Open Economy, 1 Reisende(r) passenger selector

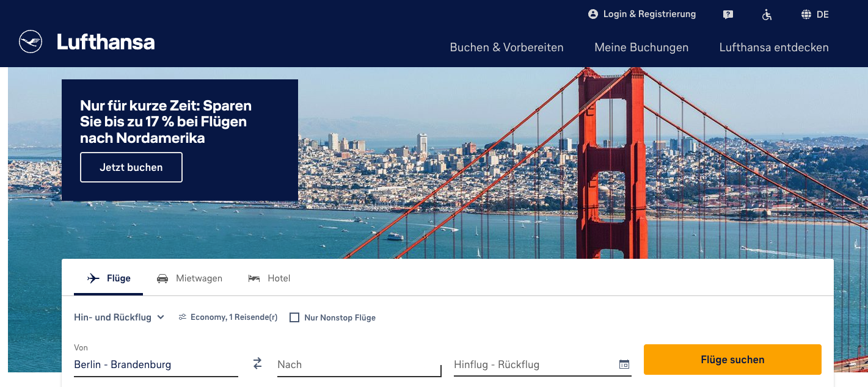(x=228, y=317)
